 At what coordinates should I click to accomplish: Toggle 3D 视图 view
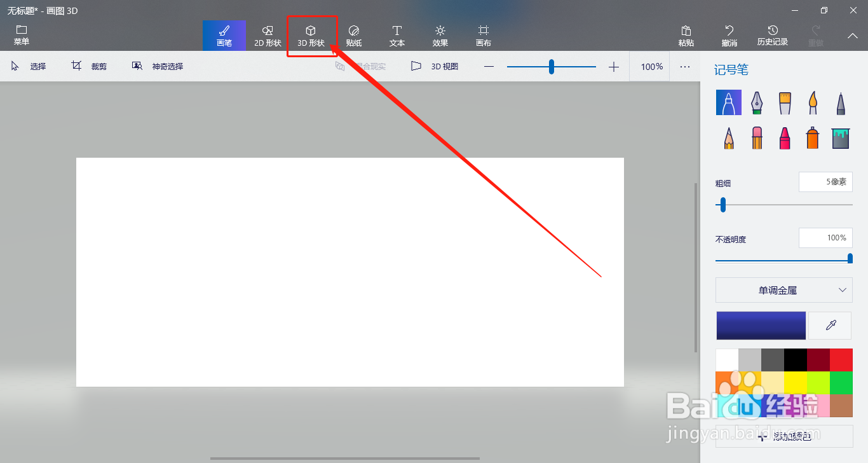[435, 66]
